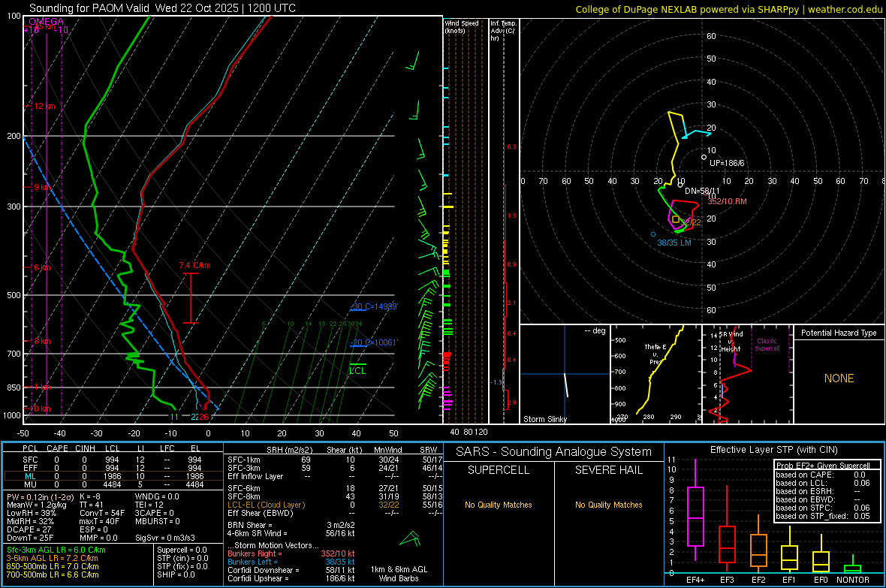Click the ConvT = 54F value
The height and width of the screenshot is (588, 886).
102,513
